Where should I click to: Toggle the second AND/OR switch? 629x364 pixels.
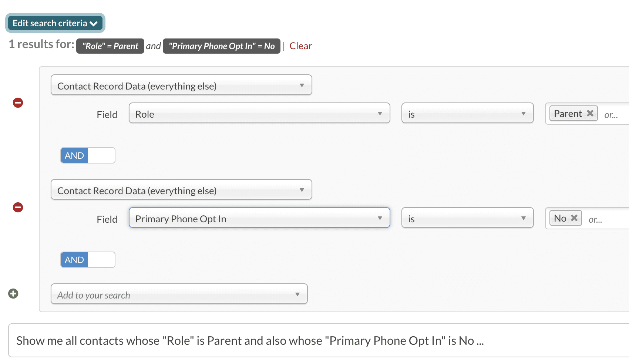[x=88, y=260]
